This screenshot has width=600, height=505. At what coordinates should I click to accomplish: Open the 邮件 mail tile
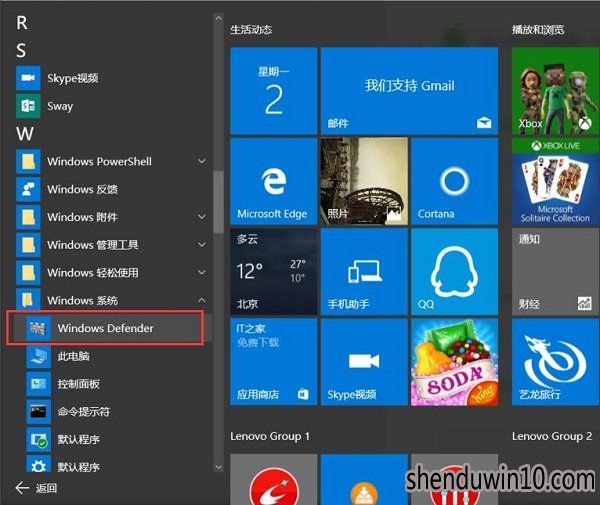409,91
